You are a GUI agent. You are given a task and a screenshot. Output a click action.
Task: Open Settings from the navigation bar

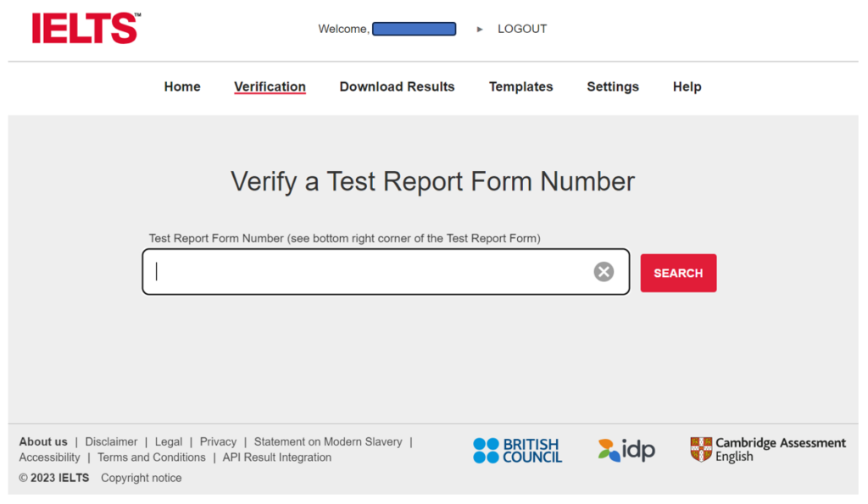(x=613, y=86)
